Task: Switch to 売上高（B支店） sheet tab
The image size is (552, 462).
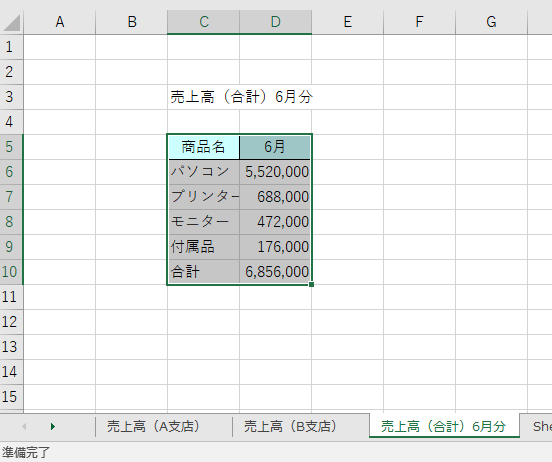Action: pyautogui.click(x=291, y=426)
